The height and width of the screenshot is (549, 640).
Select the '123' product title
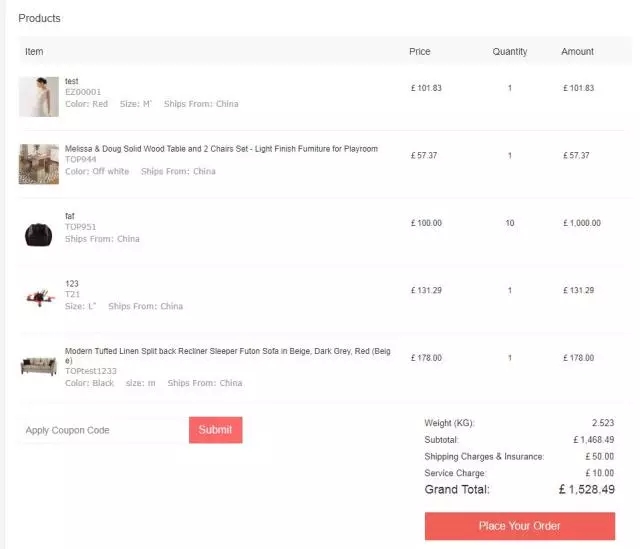pos(72,284)
